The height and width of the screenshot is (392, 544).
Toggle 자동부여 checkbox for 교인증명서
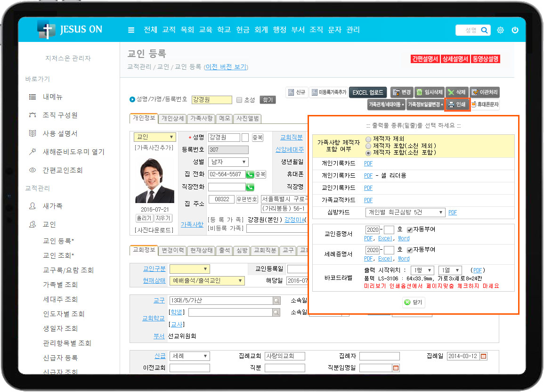410,230
